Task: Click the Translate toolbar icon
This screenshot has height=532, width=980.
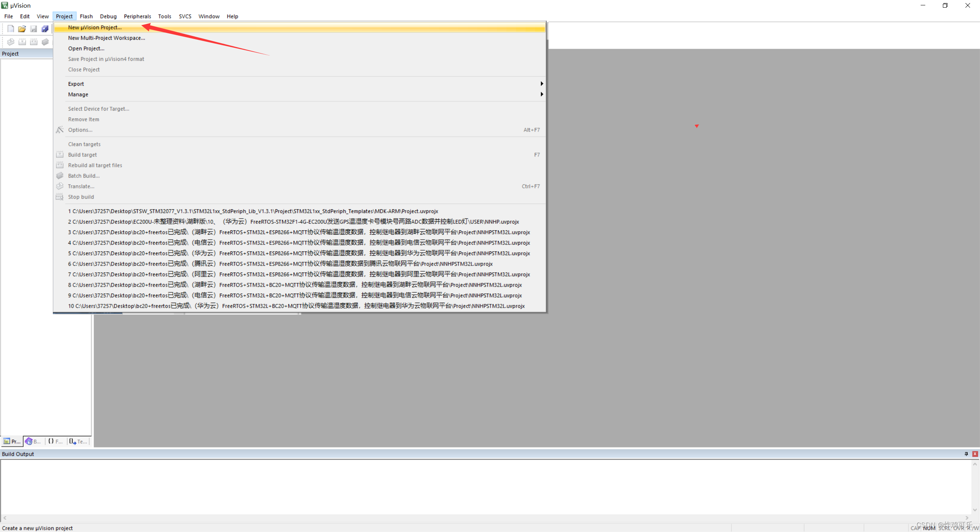Action: (11, 42)
